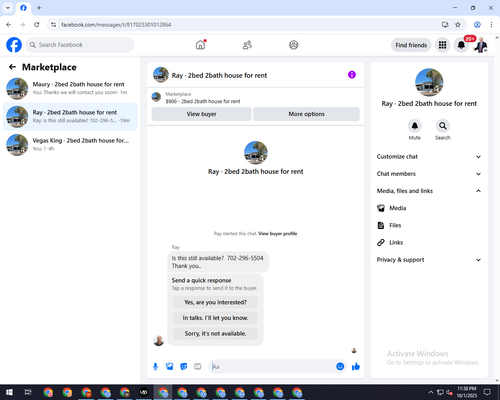The width and height of the screenshot is (500, 400).
Task: Reload the page in browser toolbar
Action: (37, 25)
